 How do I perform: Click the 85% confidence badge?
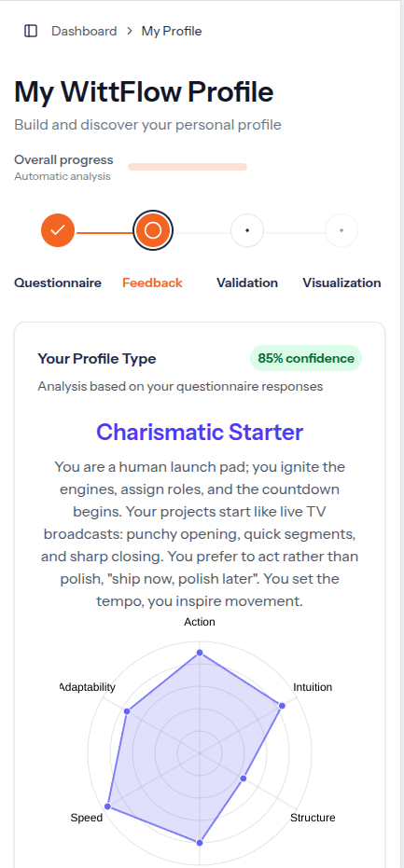pyautogui.click(x=306, y=358)
